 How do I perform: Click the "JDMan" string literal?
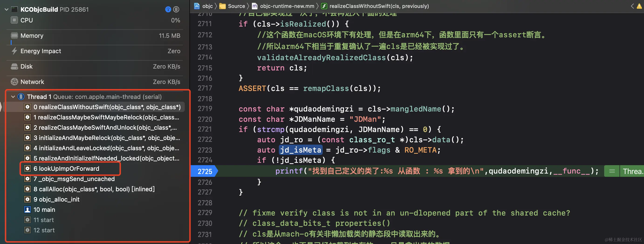click(365, 119)
